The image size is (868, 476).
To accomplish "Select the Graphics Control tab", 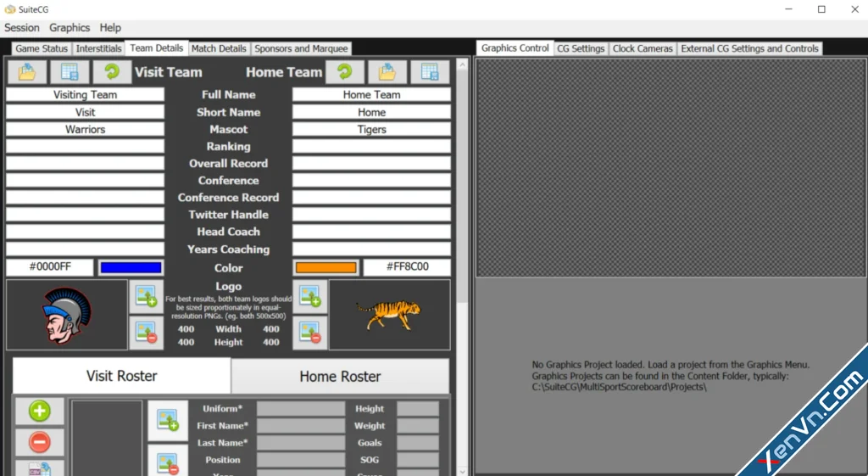I will [515, 48].
